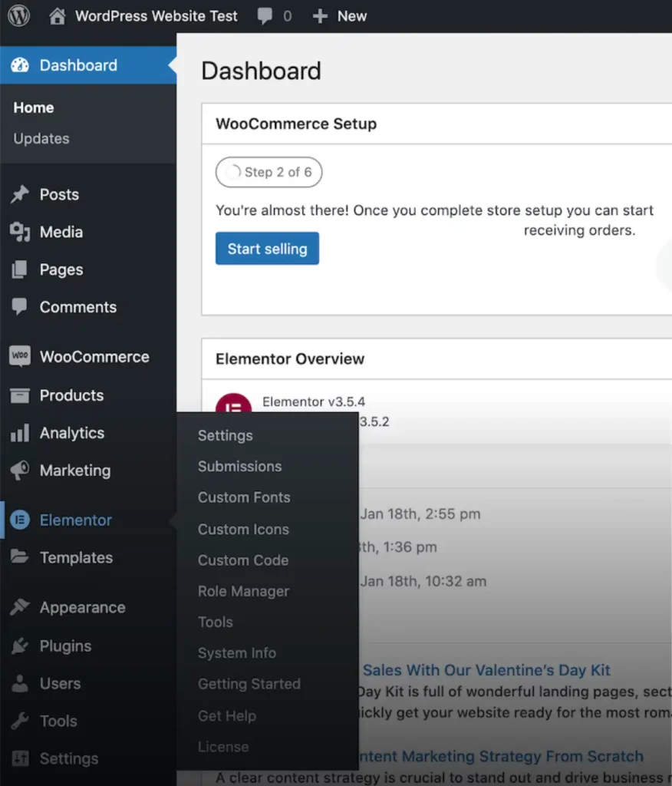
Task: Select Custom Icons in Elementor submenu
Action: (243, 530)
